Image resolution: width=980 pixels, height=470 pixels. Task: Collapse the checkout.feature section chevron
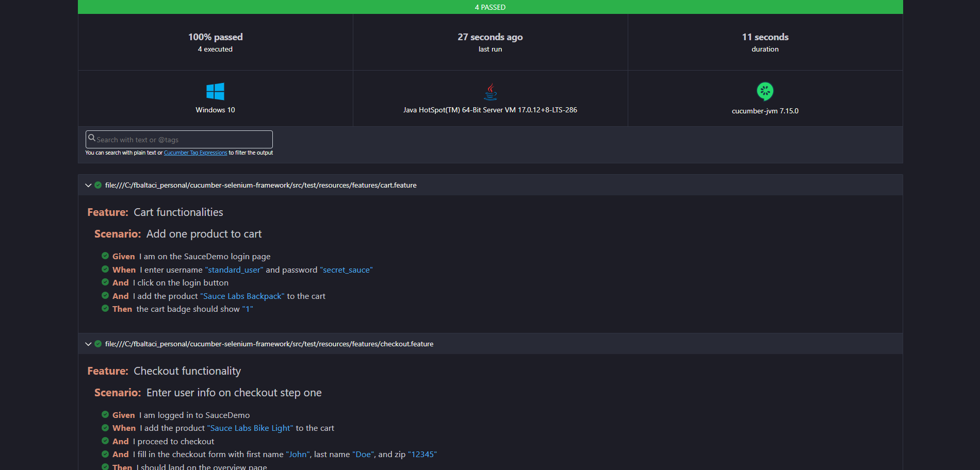coord(88,344)
